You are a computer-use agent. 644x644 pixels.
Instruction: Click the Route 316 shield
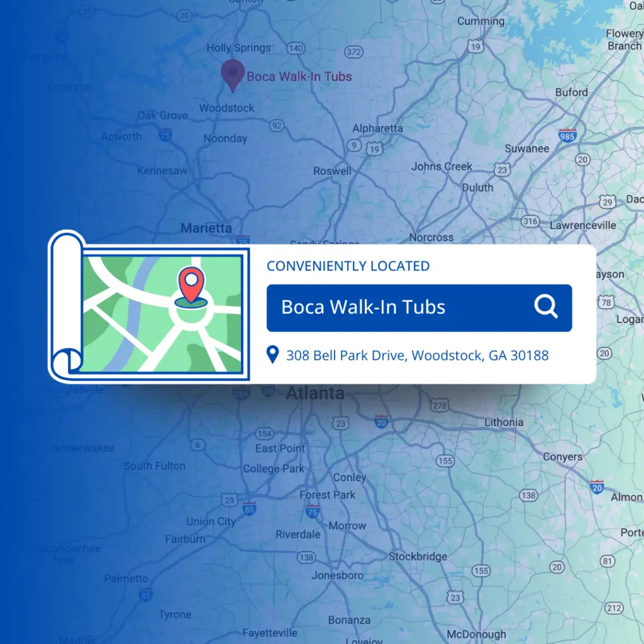(x=530, y=221)
